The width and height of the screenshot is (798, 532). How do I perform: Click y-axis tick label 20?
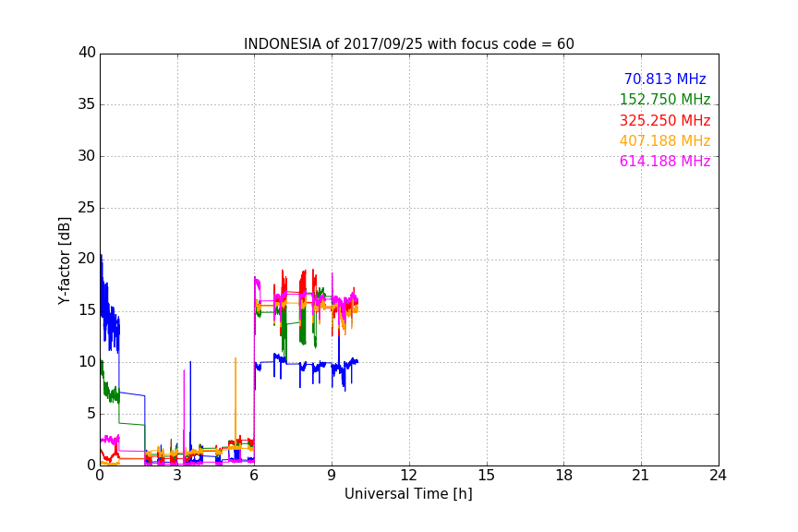tap(87, 259)
